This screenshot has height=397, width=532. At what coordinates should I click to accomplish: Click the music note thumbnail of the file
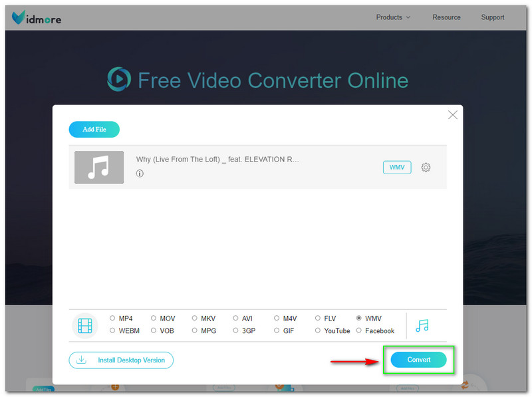click(98, 167)
